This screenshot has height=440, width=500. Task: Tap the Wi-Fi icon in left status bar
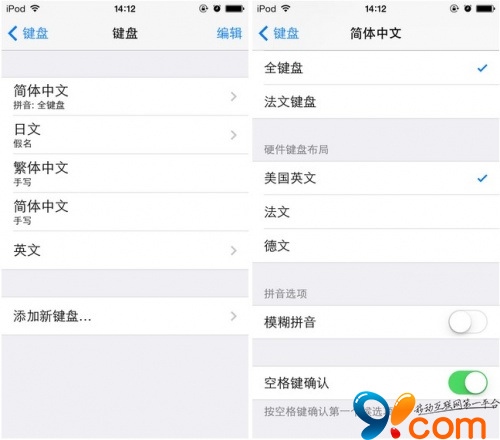point(35,8)
